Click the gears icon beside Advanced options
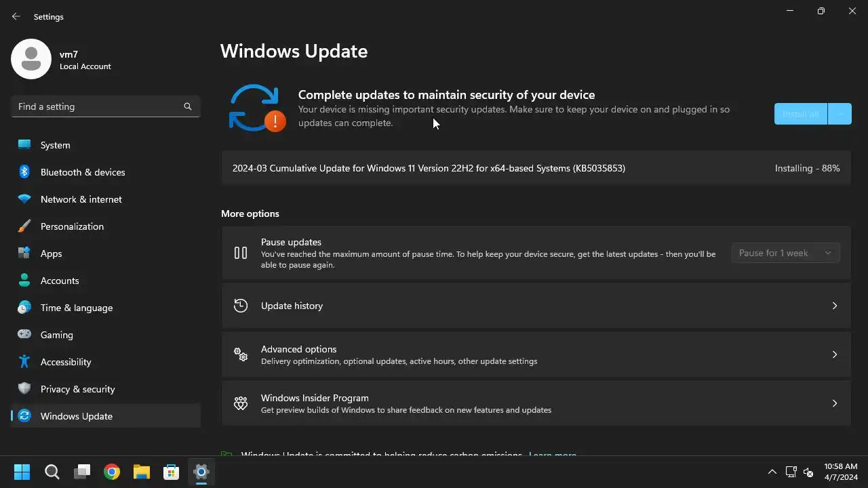868x488 pixels. [241, 354]
